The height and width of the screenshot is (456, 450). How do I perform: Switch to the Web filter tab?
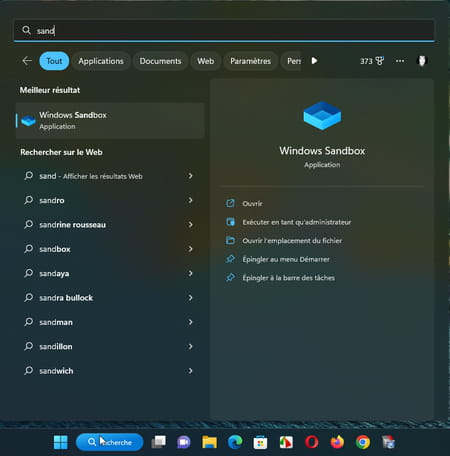(206, 61)
